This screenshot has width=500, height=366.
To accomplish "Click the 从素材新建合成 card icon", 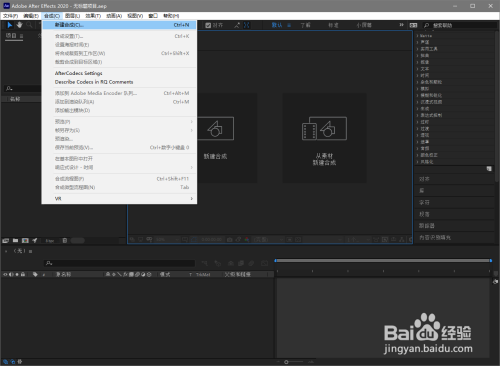I will coord(324,128).
